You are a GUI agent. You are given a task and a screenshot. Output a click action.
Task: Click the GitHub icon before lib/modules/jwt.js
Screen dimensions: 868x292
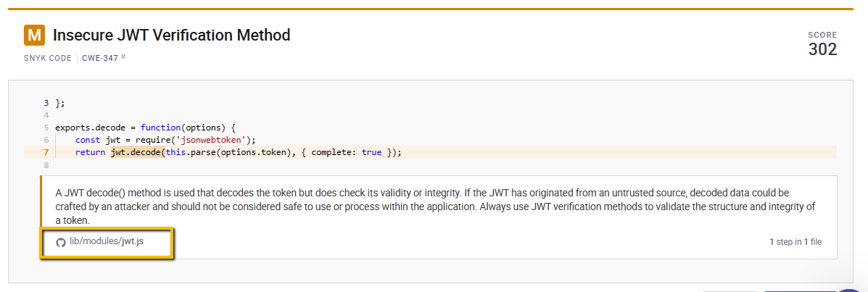click(61, 242)
